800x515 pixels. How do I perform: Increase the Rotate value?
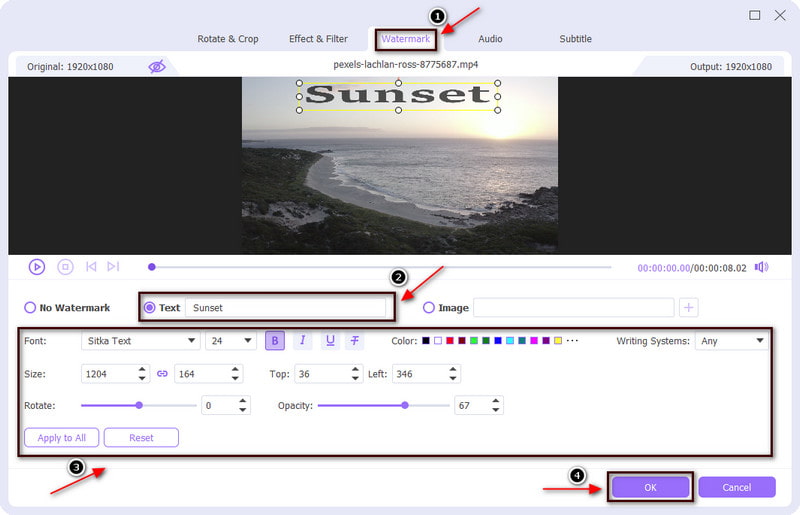point(243,401)
